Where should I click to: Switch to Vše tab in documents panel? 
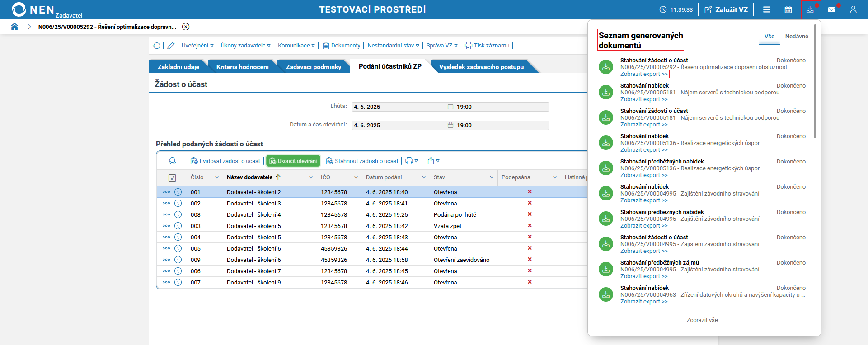769,37
